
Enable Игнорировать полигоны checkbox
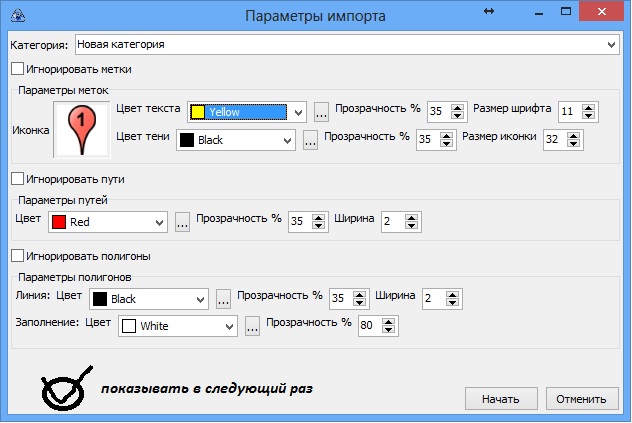(x=17, y=256)
